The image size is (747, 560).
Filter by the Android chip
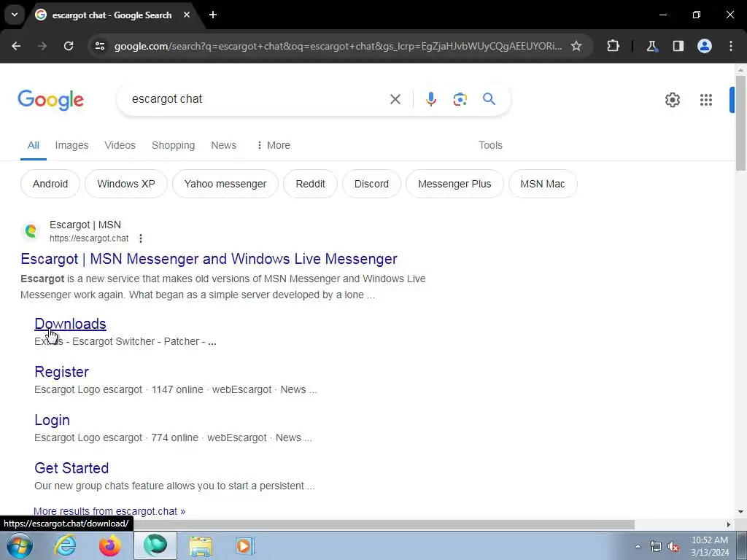click(x=50, y=184)
